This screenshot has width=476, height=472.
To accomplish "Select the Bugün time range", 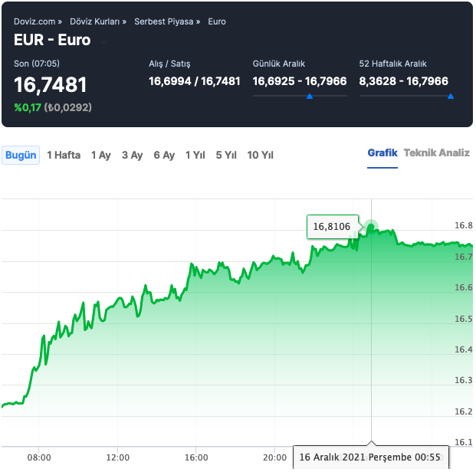I will [x=21, y=155].
